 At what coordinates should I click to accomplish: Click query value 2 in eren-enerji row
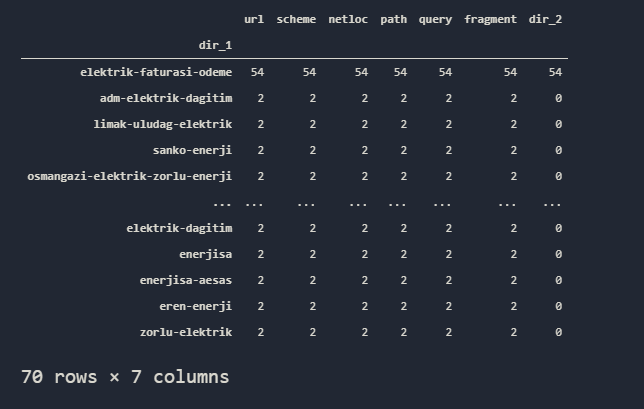tap(448, 306)
